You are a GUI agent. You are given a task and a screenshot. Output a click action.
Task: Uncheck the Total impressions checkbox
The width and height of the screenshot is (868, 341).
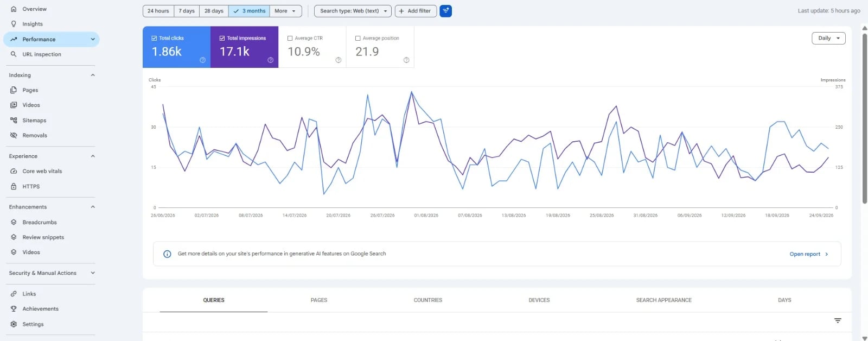point(222,39)
